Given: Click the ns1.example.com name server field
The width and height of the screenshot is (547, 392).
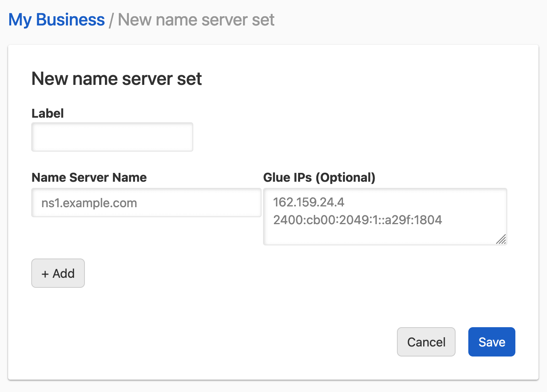Looking at the screenshot, I should coord(146,203).
